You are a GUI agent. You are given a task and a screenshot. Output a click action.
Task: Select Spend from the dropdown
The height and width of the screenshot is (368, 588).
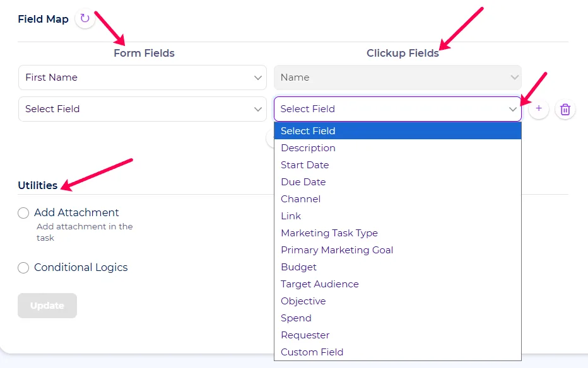[x=397, y=318]
